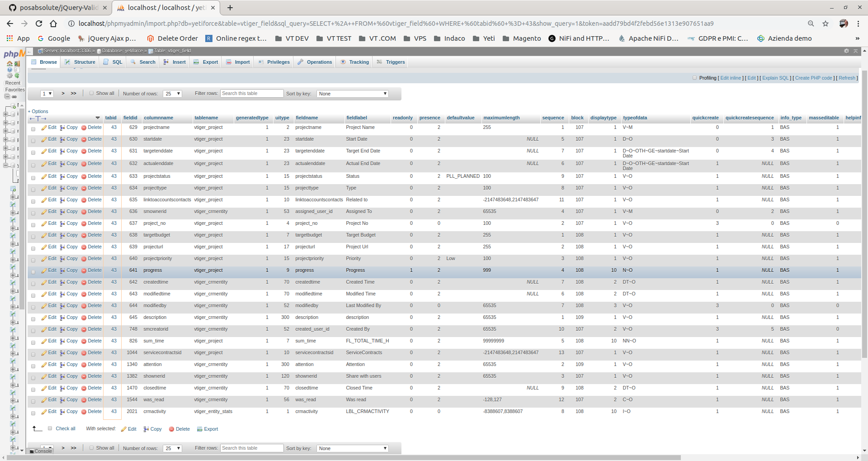Click the Create PHP code link
This screenshot has width=868, height=461.
click(814, 78)
